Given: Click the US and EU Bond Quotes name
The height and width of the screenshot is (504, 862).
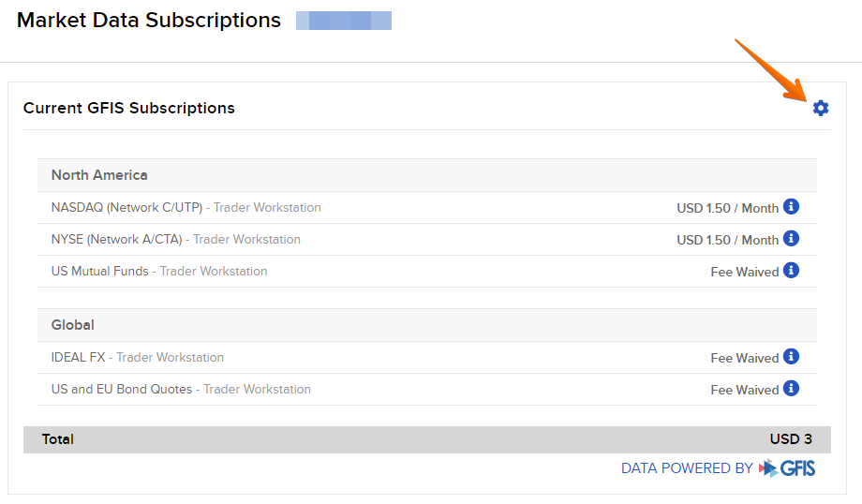Looking at the screenshot, I should pyautogui.click(x=122, y=389).
